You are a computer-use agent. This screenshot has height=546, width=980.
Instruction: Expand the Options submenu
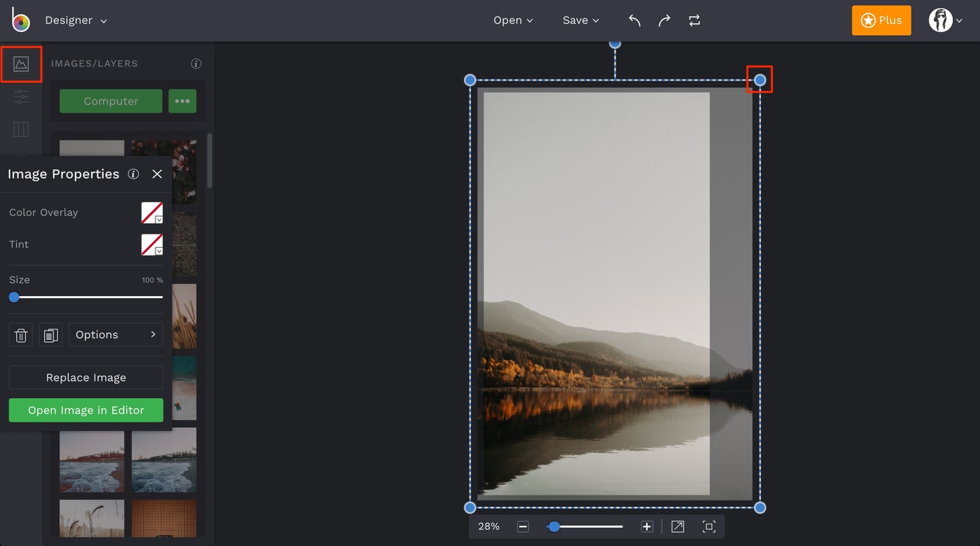point(116,334)
